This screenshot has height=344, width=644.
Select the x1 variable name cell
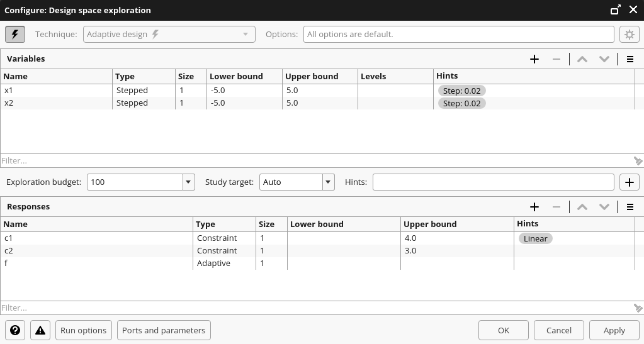coord(57,91)
